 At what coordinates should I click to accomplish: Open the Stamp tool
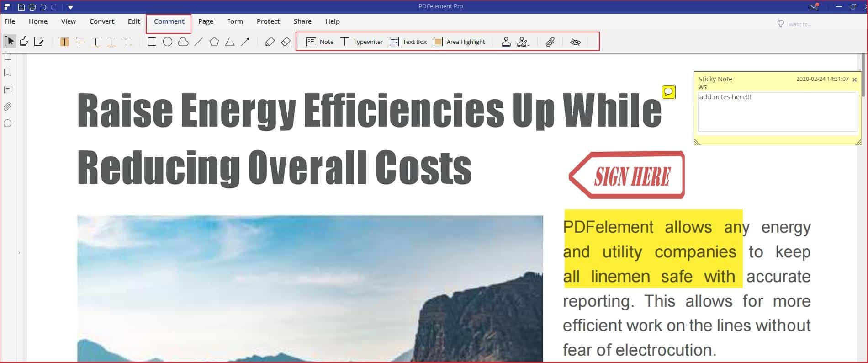(x=506, y=42)
